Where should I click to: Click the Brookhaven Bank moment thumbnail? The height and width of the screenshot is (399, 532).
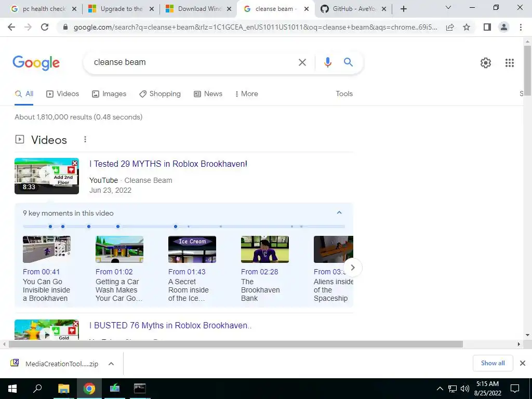pyautogui.click(x=265, y=249)
